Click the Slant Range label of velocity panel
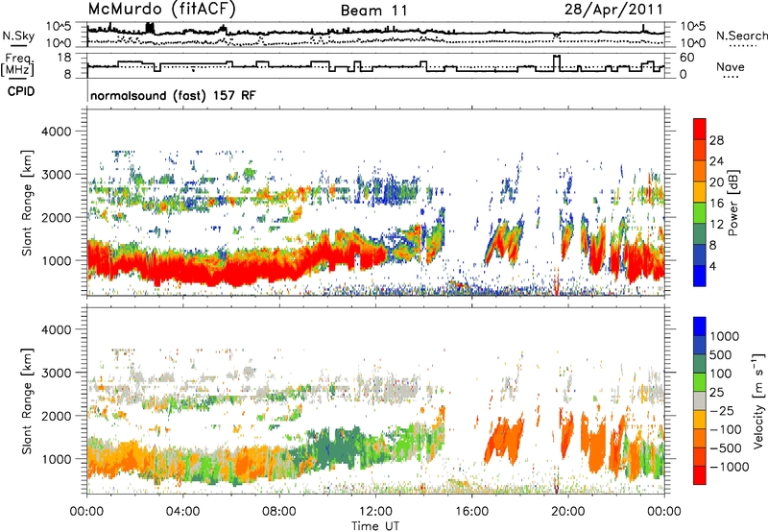Image resolution: width=768 pixels, height=532 pixels. [27, 400]
